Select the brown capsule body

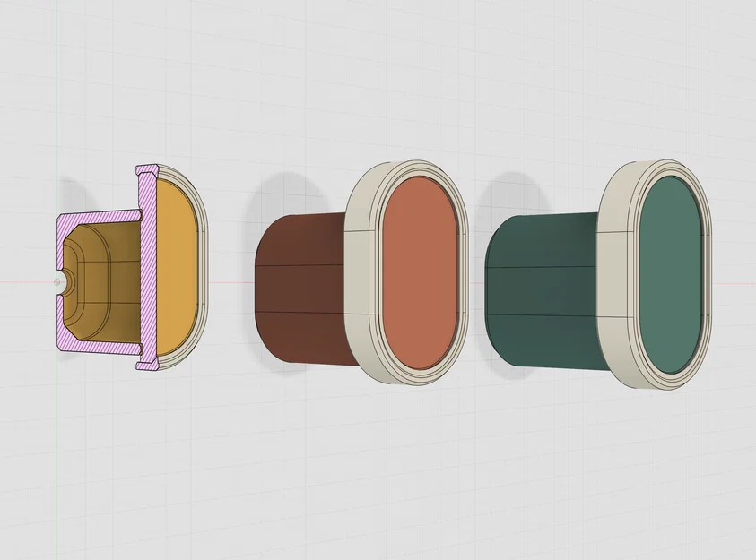point(300,289)
